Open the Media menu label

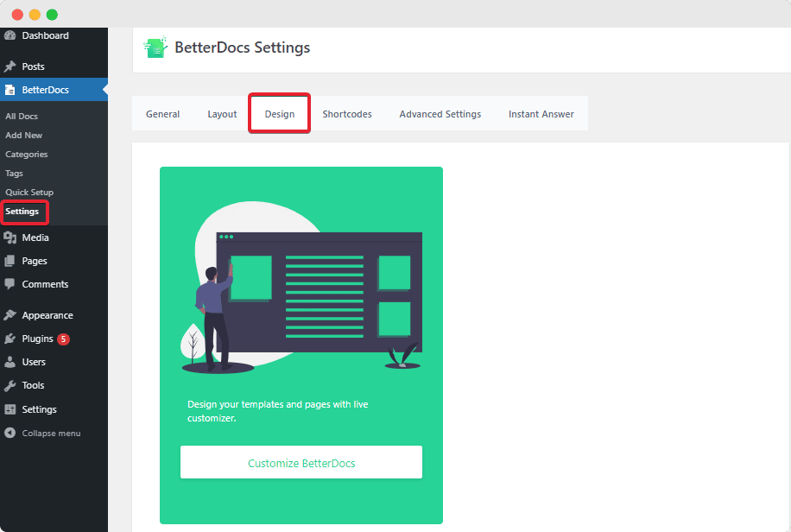[35, 237]
